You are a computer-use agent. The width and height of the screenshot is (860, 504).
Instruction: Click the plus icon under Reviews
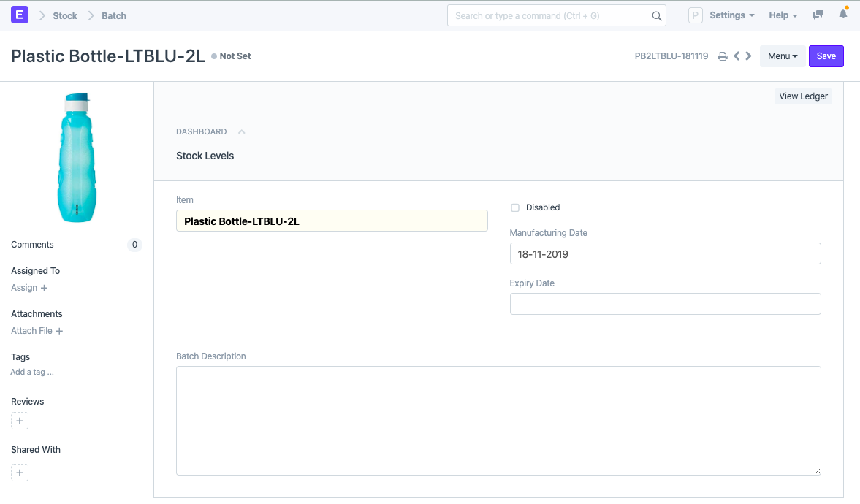point(20,421)
